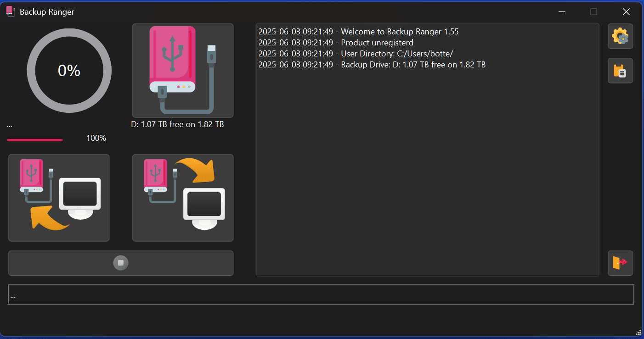Click the "D: 1.07 TB free on 1.82 TB" label

[x=177, y=124]
